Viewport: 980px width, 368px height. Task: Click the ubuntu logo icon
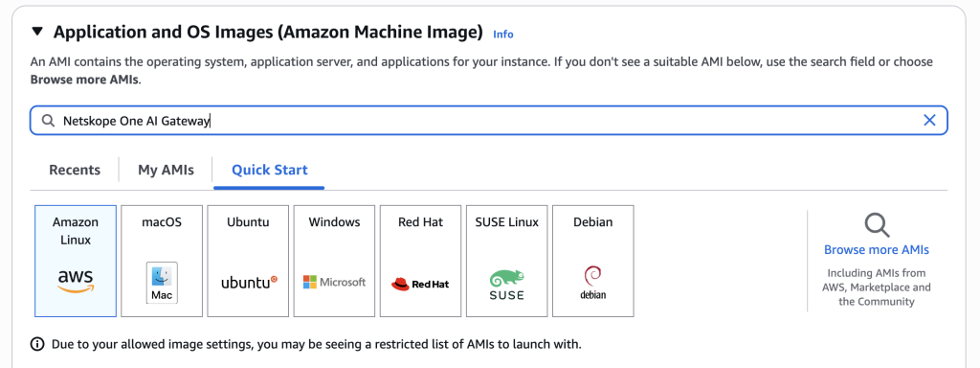[249, 283]
